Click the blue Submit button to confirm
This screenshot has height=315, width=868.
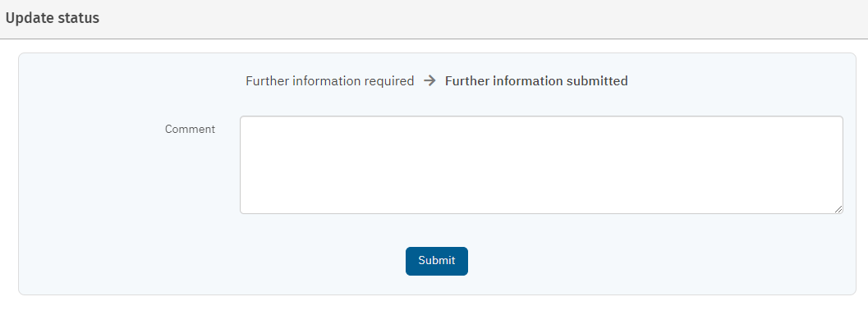[x=437, y=261]
